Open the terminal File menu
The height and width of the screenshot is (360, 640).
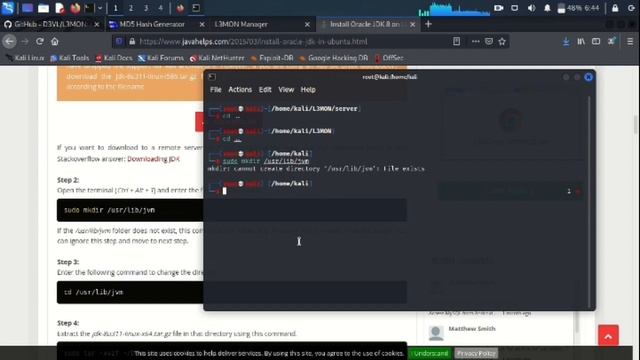click(216, 89)
